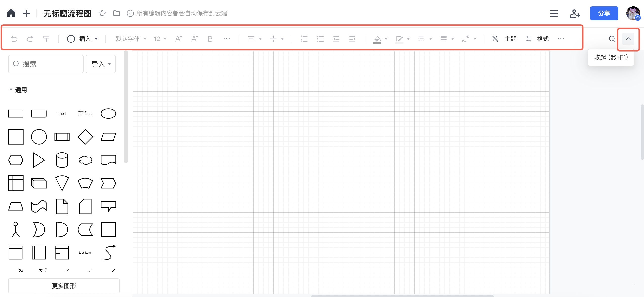Add a collaborator with person-plus icon
The height and width of the screenshot is (297, 644).
point(575,13)
